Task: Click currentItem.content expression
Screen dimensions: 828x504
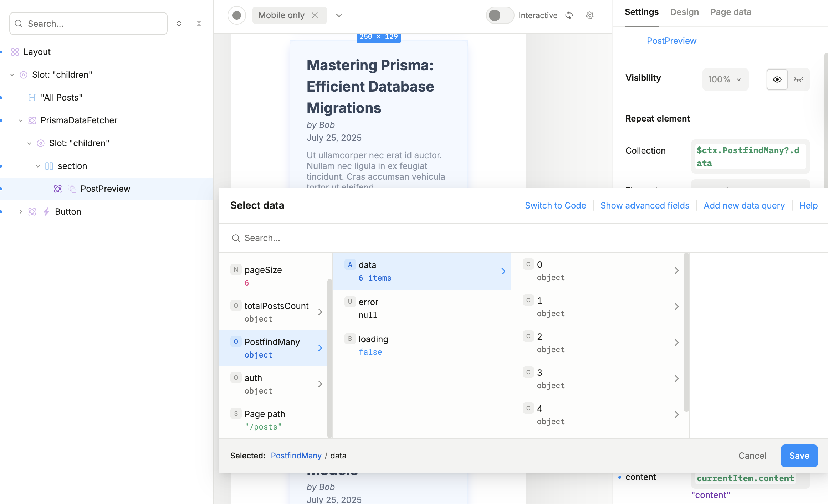Action: coord(745,478)
